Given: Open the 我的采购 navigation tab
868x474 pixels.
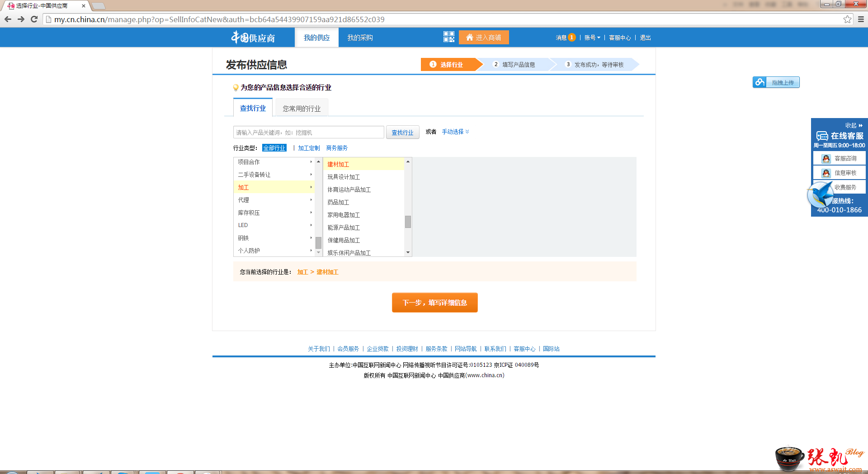Looking at the screenshot, I should pos(360,38).
